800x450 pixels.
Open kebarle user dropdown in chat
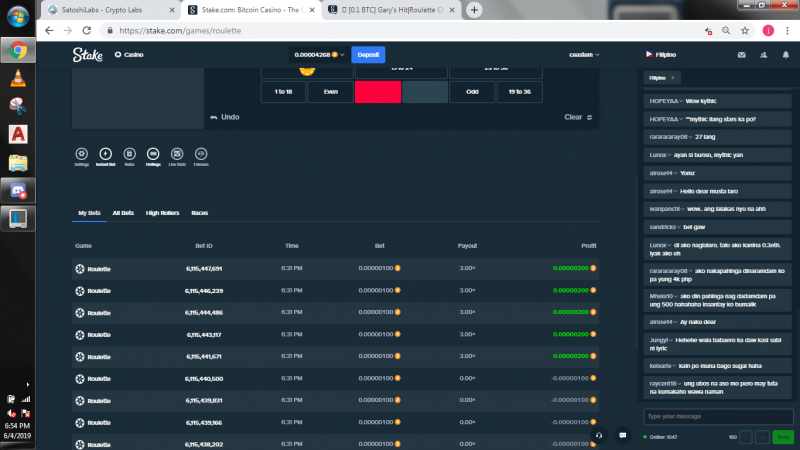pos(663,366)
